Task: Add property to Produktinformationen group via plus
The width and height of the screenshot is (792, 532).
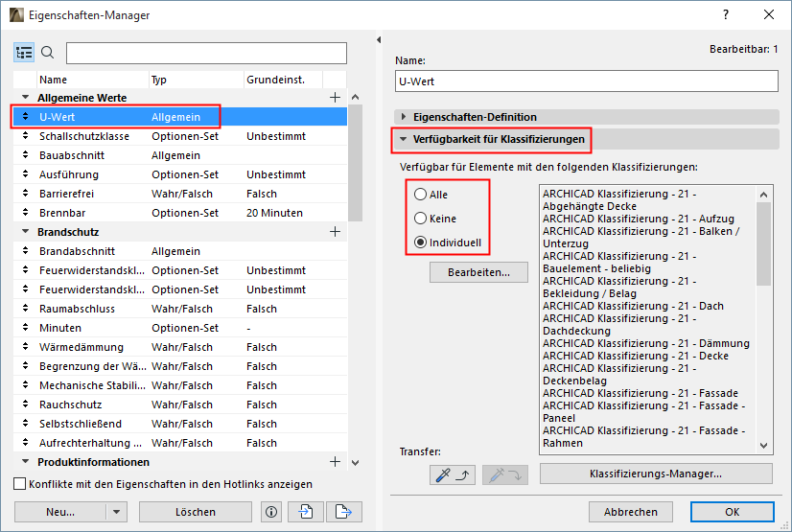Action: [x=335, y=462]
